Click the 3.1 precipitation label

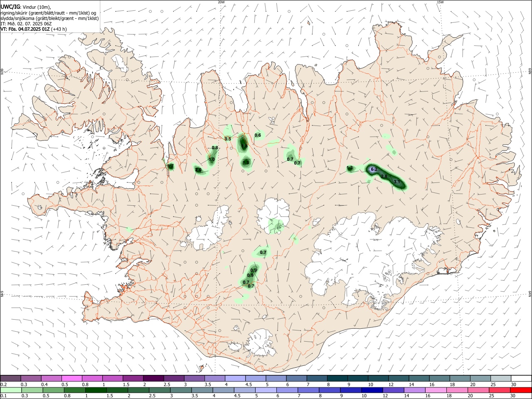[397, 182]
